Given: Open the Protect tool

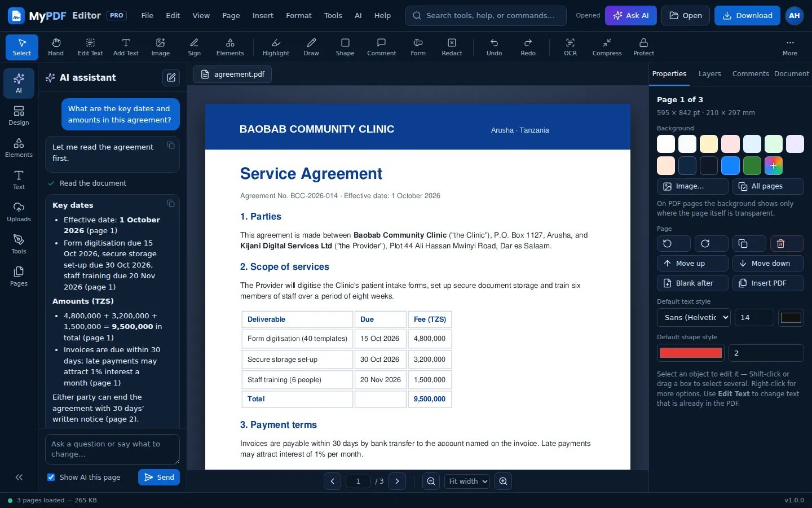Looking at the screenshot, I should [643, 47].
